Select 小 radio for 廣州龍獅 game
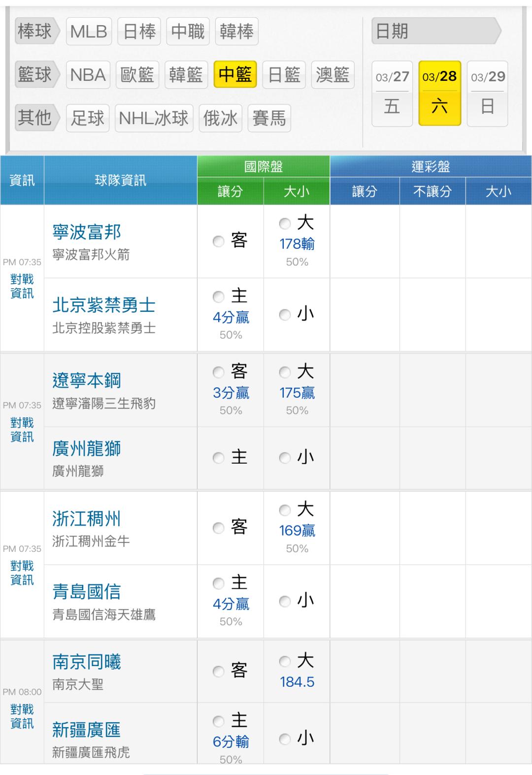This screenshot has height=775, width=532. (x=285, y=458)
